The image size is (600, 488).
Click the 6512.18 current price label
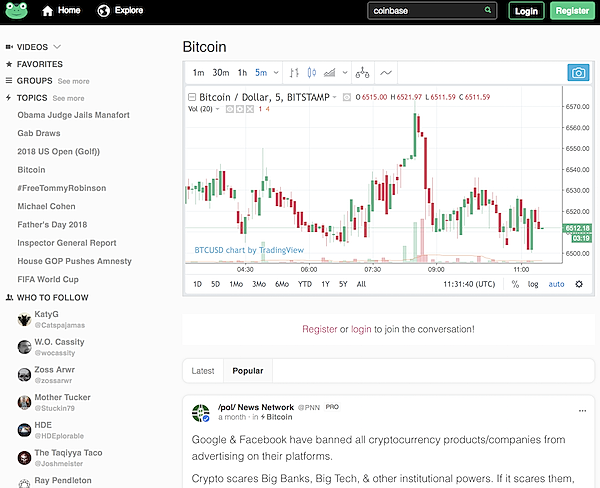tap(577, 228)
